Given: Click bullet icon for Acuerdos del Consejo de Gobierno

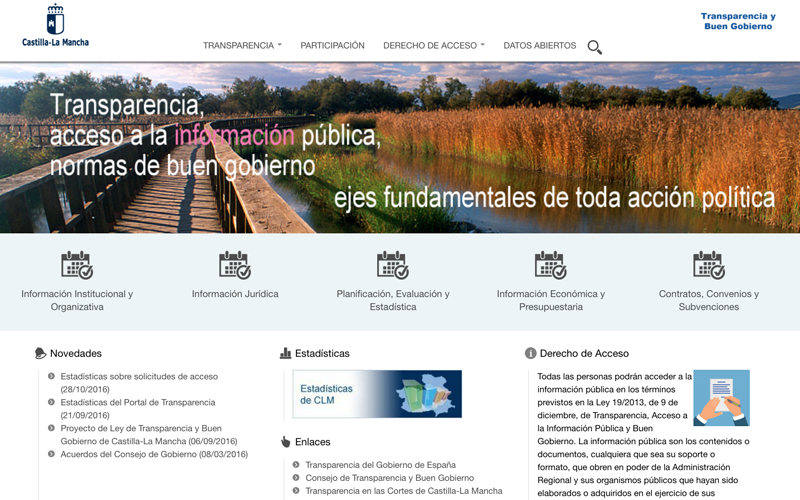Looking at the screenshot, I should pyautogui.click(x=51, y=454).
